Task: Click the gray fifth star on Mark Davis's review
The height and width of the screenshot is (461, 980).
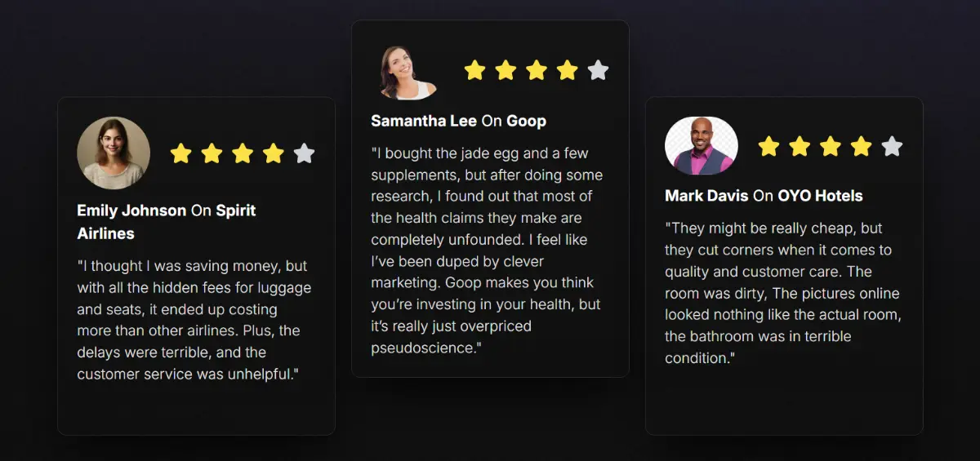Action: click(892, 147)
